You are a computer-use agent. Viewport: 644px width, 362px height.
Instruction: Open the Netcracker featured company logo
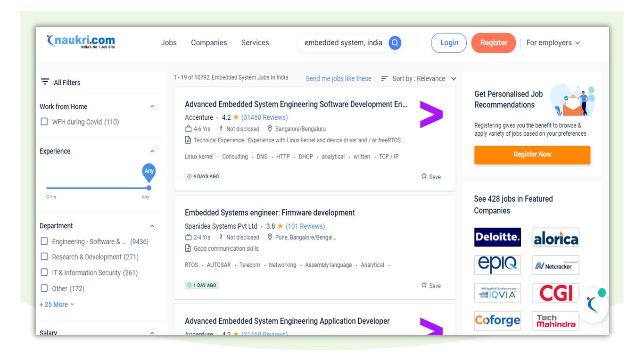(556, 265)
